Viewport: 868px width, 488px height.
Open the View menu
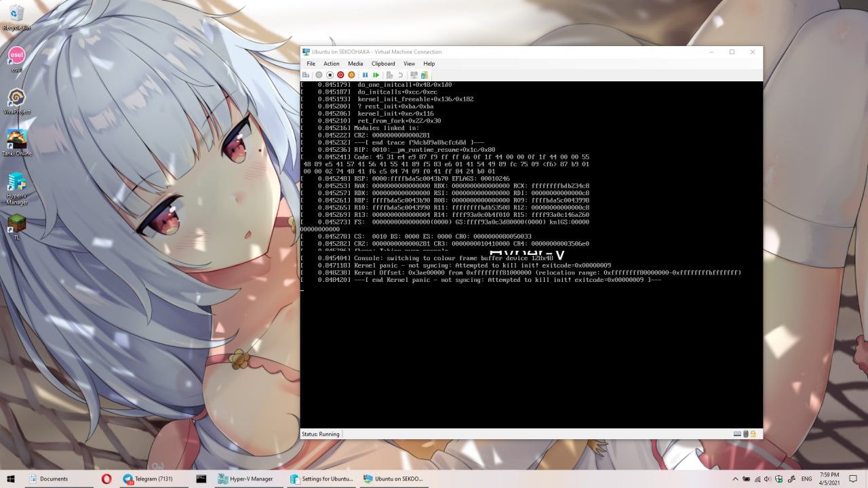[410, 64]
